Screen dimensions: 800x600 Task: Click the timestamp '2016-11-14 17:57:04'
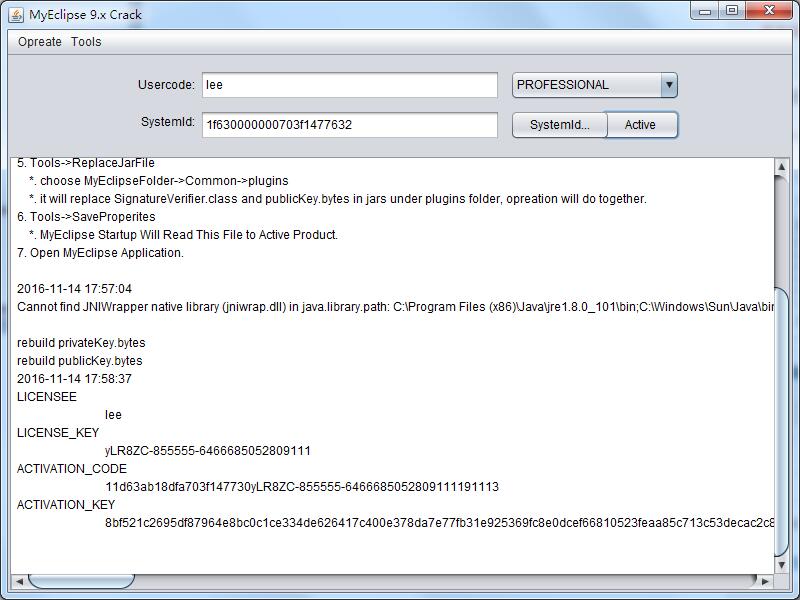tap(74, 289)
